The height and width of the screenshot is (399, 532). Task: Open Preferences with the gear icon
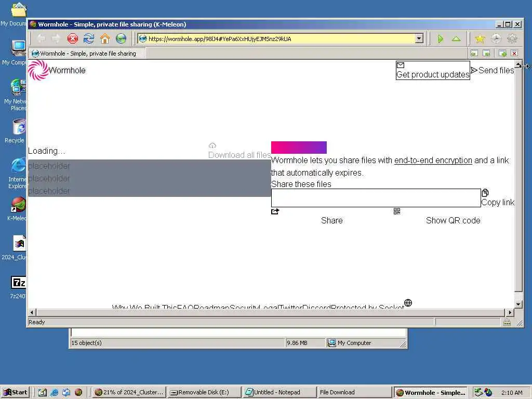tap(512, 38)
